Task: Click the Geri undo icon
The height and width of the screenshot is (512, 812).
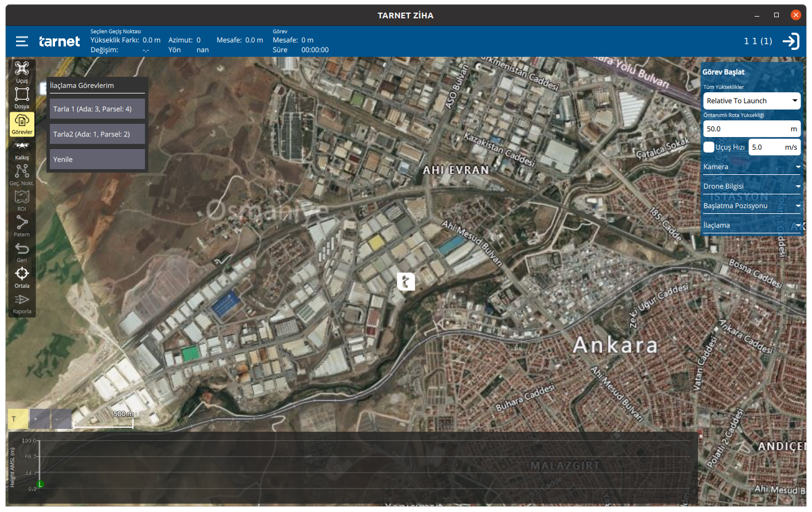Action: (x=22, y=252)
